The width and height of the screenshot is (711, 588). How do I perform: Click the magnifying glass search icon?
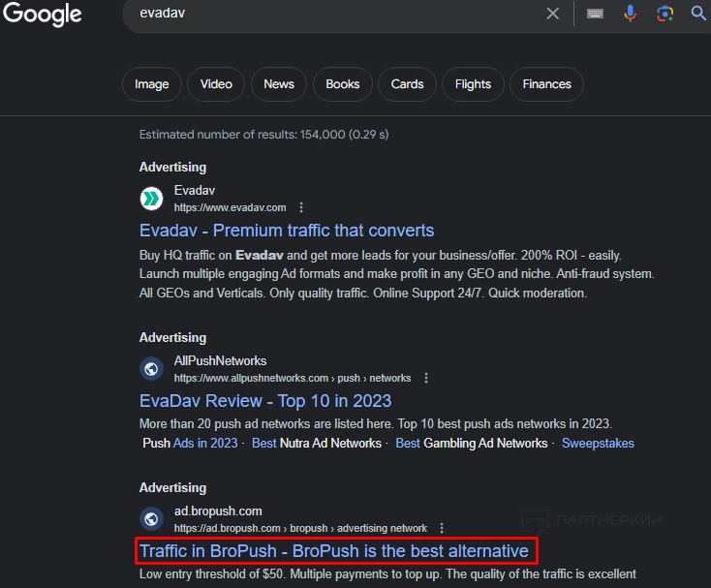click(698, 14)
